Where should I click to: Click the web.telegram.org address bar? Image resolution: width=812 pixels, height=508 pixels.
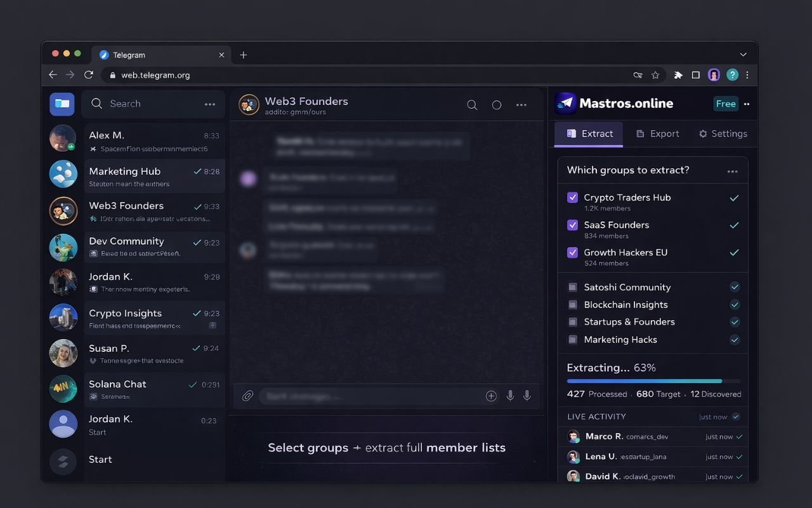[x=383, y=75]
